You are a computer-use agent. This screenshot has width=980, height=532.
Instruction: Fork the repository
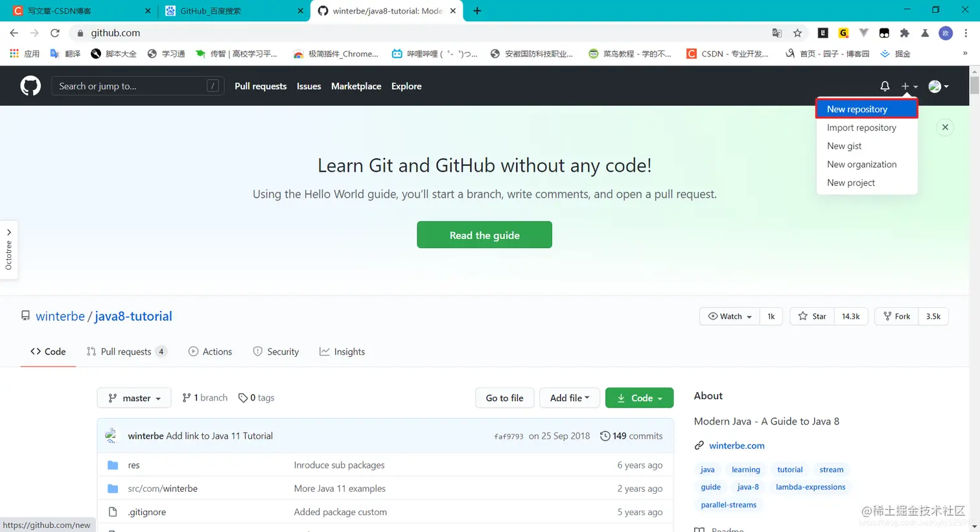tap(896, 316)
